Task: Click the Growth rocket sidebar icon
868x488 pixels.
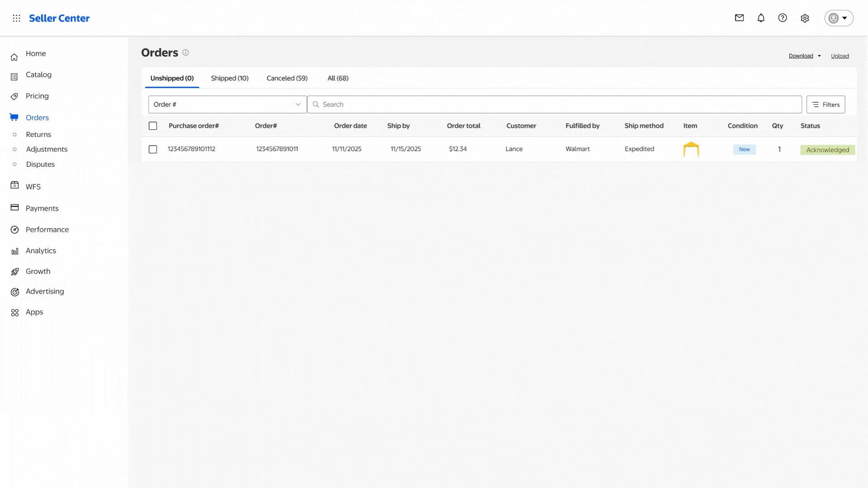Action: pos(15,272)
